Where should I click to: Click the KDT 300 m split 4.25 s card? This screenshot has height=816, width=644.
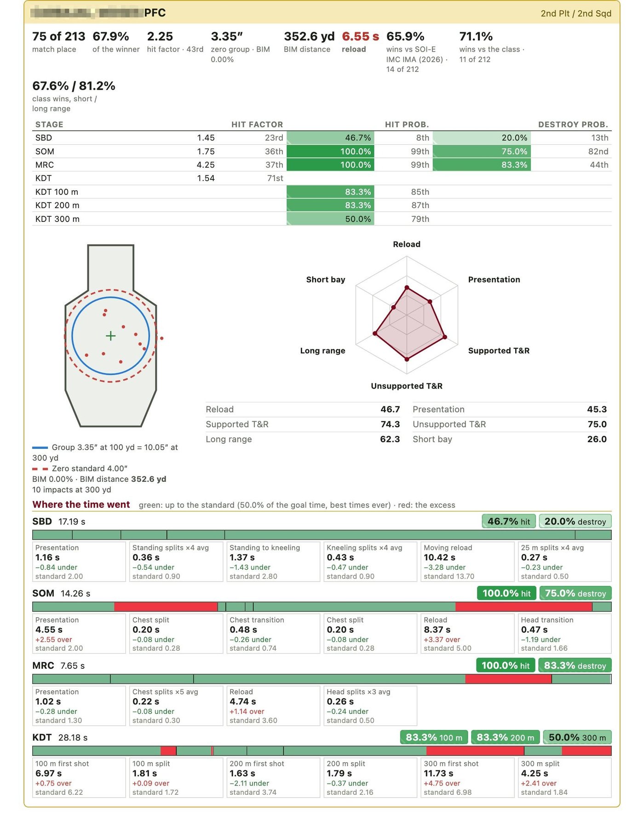[x=565, y=778]
